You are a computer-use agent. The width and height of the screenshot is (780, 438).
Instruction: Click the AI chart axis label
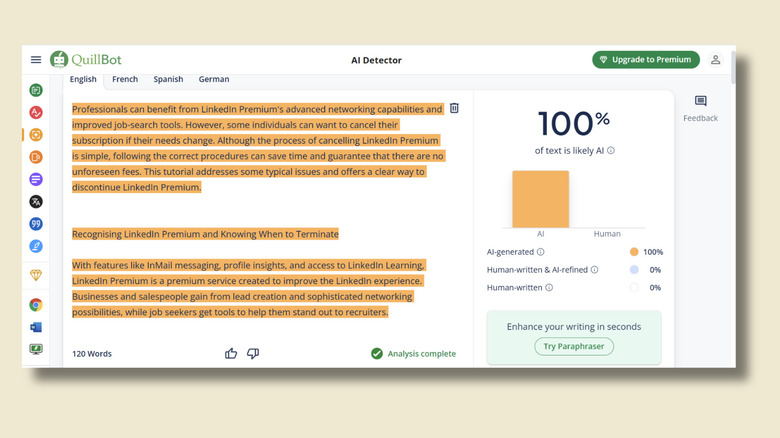click(x=541, y=234)
